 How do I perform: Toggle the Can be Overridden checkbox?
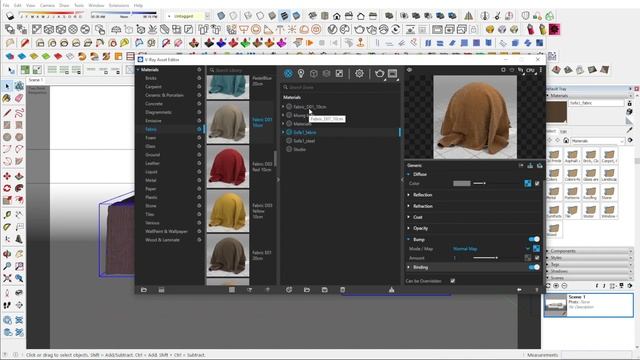click(453, 281)
